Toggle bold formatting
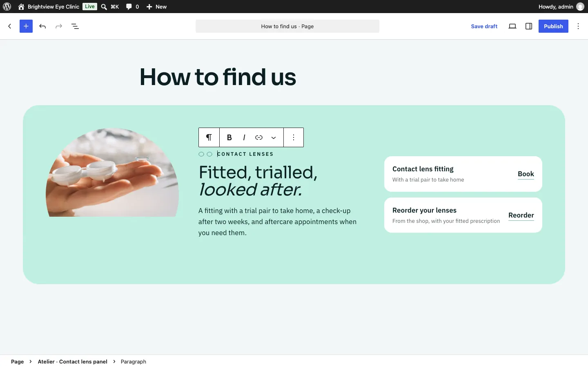This screenshot has height=368, width=588. pos(229,137)
